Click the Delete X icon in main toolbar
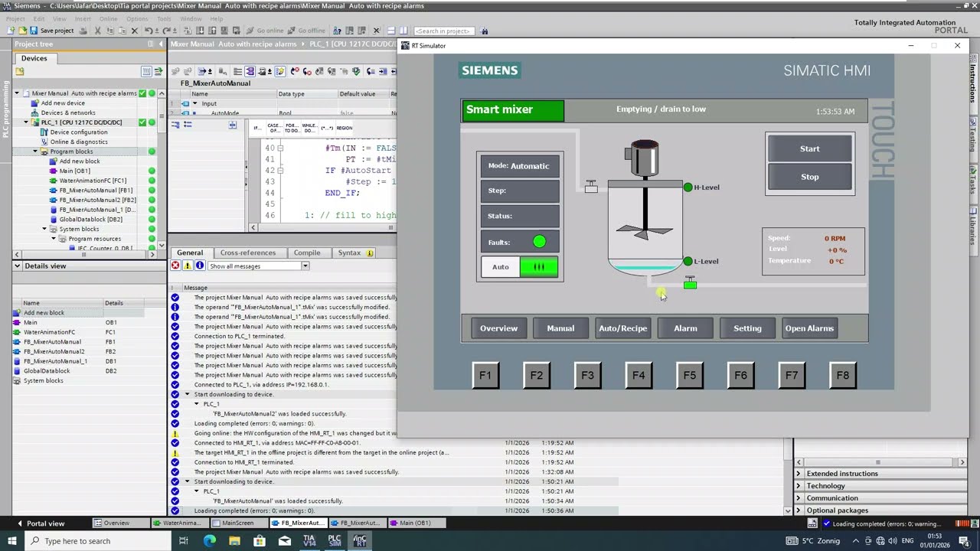980x551 pixels. pyautogui.click(x=134, y=31)
